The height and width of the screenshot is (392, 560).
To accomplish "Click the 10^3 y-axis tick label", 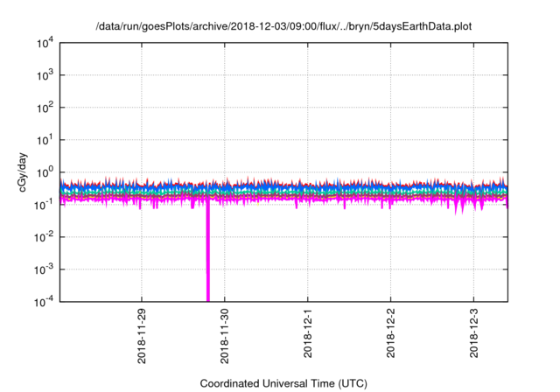I will [45, 75].
